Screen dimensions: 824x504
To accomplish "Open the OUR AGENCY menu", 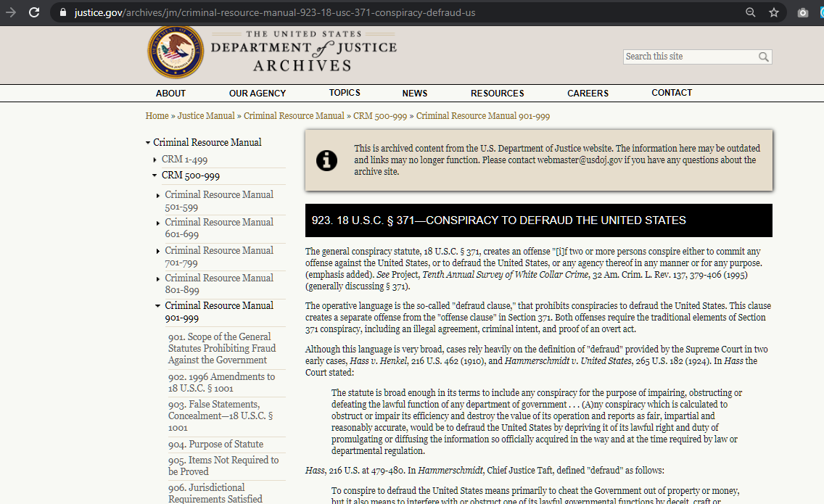I will (x=257, y=93).
